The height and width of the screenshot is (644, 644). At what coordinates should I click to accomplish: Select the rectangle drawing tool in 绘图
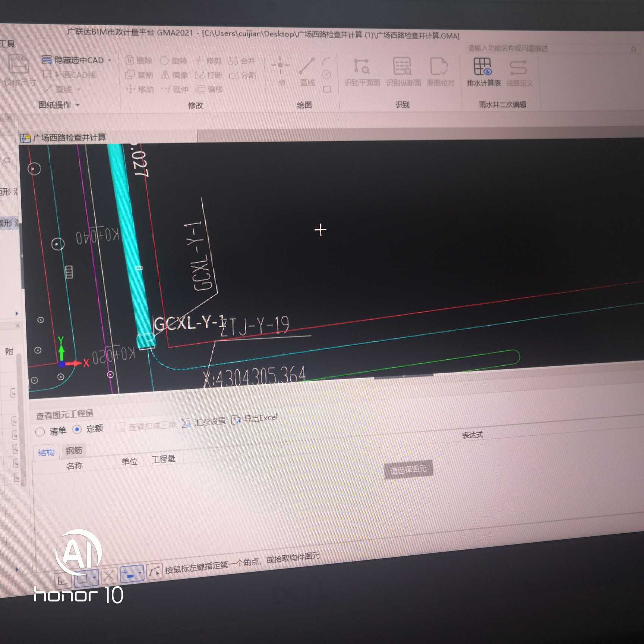327,89
